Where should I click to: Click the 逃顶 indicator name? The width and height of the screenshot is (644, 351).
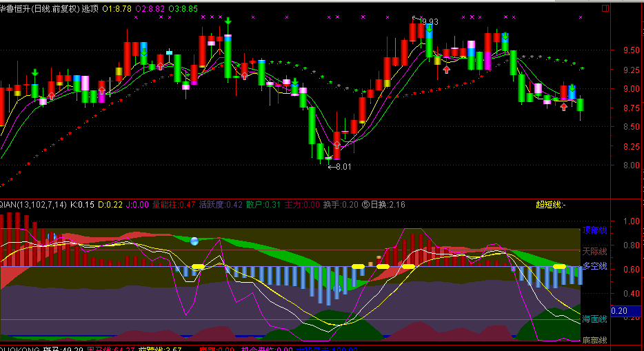click(x=90, y=9)
